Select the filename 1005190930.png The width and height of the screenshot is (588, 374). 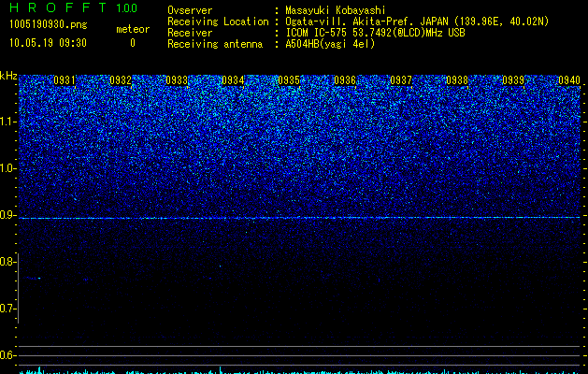49,25
